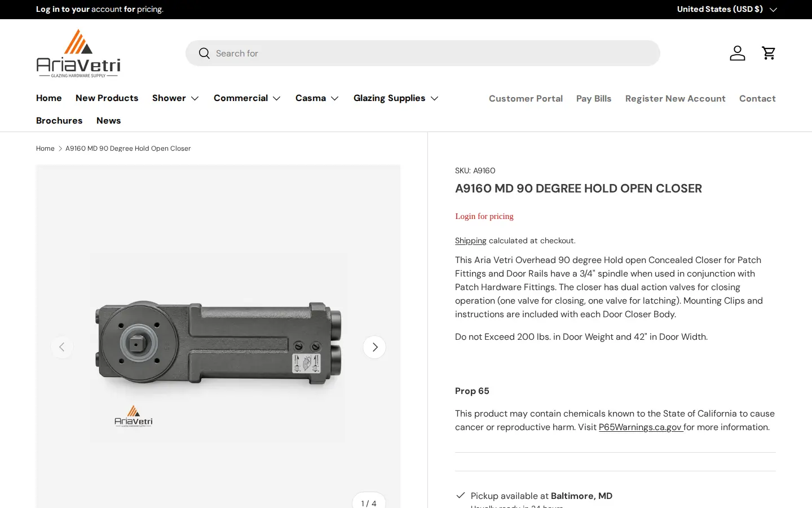Expand the Shower menu

pos(175,98)
